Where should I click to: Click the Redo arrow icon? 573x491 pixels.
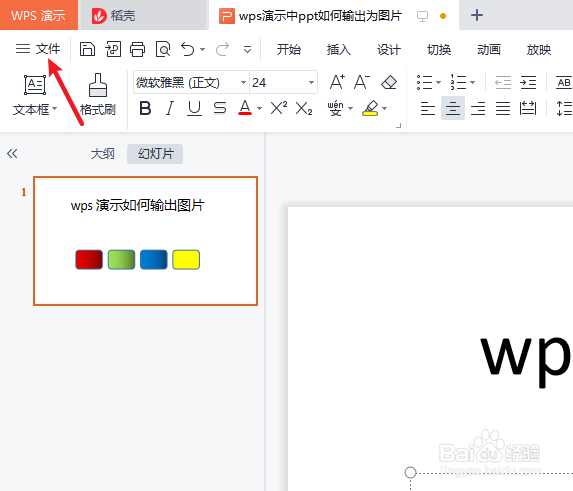(x=222, y=49)
